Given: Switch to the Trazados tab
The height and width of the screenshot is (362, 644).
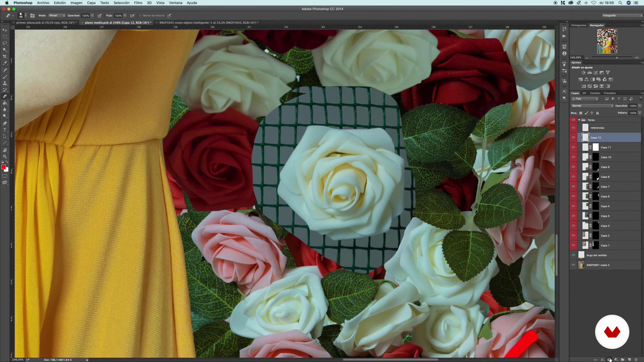Looking at the screenshot, I should pyautogui.click(x=609, y=93).
